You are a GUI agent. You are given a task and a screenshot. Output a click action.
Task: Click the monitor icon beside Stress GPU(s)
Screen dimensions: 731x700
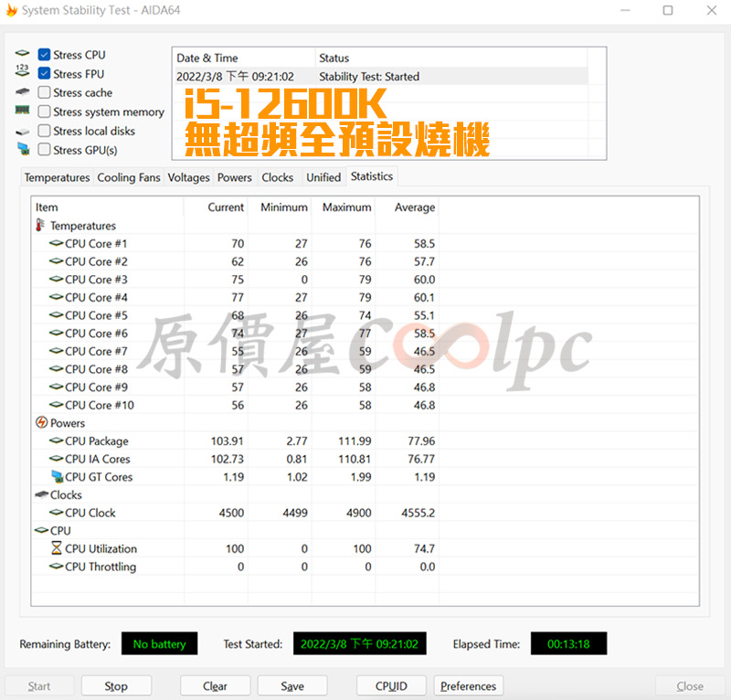click(23, 149)
